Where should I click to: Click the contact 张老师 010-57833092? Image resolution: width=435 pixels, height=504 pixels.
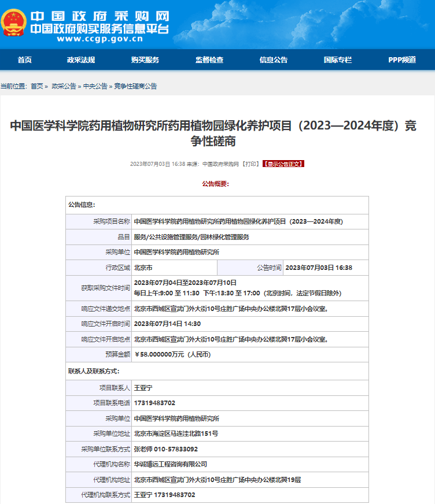165,449
